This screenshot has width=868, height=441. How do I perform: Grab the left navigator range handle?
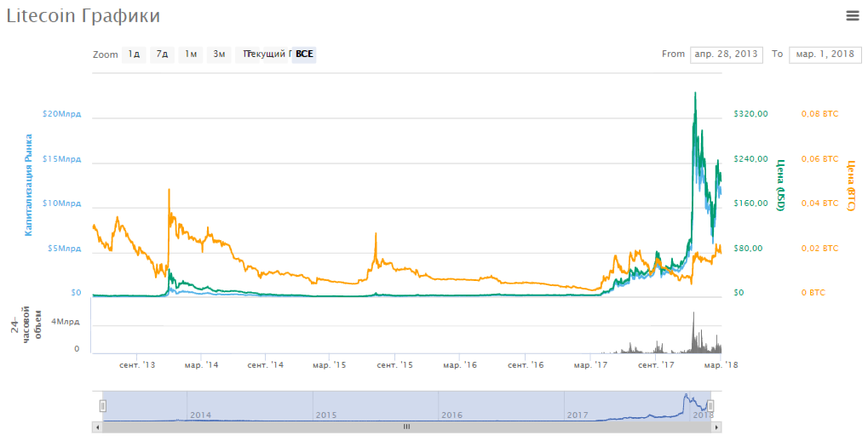click(x=102, y=406)
